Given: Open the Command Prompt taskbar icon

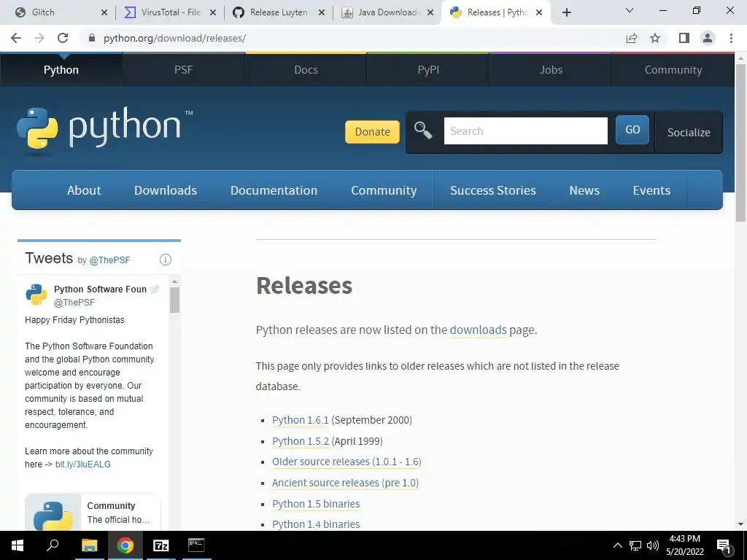Looking at the screenshot, I should (196, 545).
